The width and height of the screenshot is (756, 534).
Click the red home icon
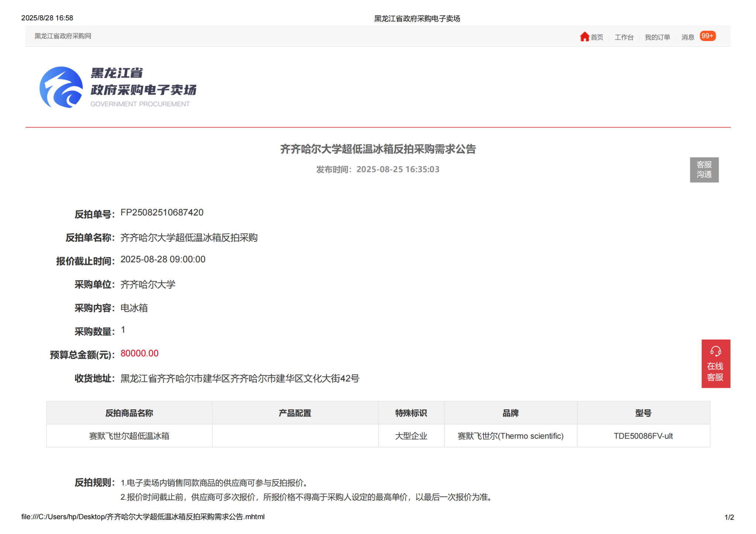[584, 37]
